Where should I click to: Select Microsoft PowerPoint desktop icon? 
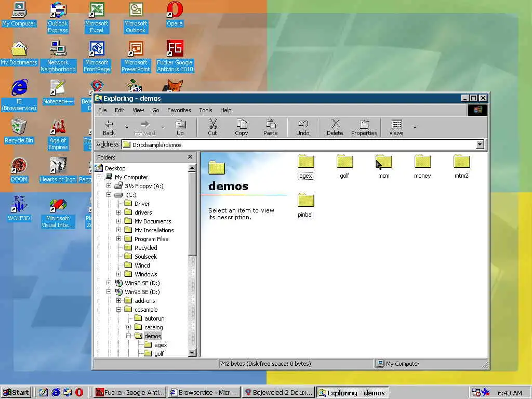pyautogui.click(x=136, y=57)
